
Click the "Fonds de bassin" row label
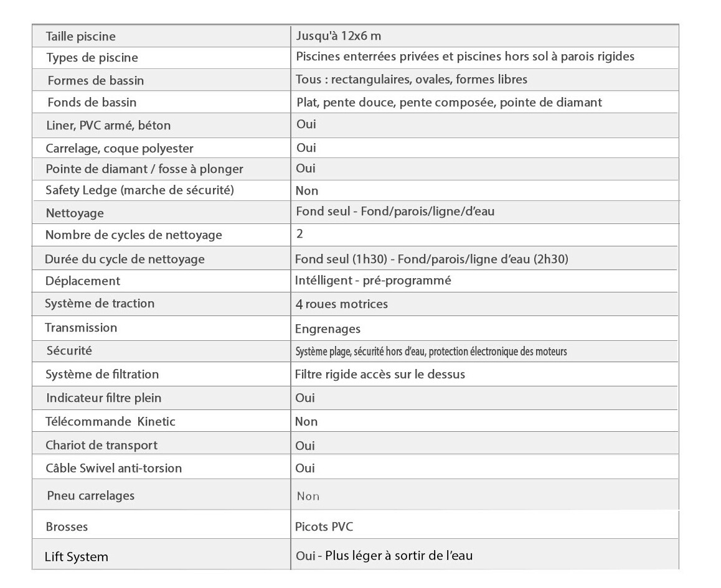coord(92,102)
